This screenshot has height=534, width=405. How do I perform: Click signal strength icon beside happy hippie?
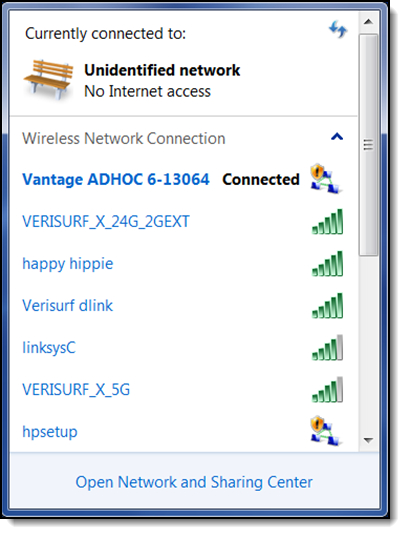pyautogui.click(x=327, y=264)
